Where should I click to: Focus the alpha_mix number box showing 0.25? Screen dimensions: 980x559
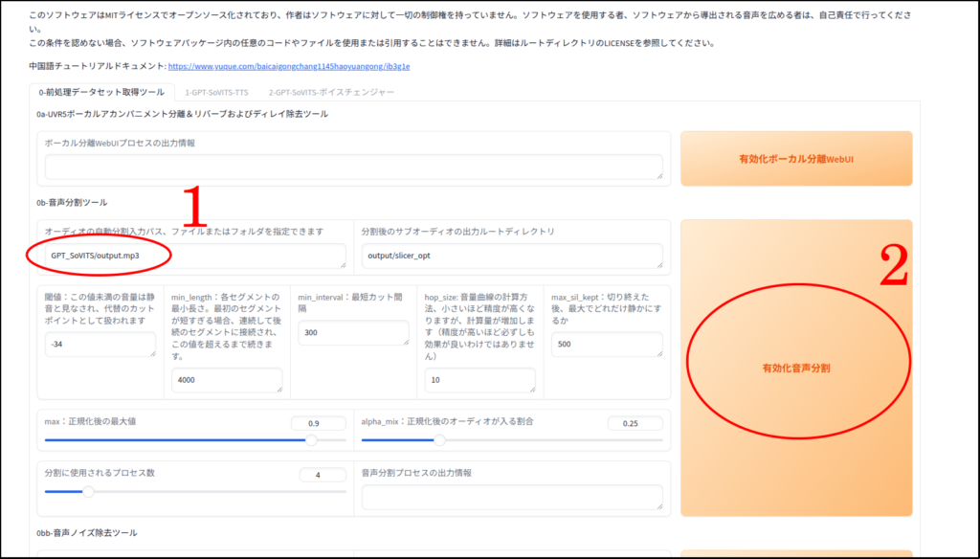(x=635, y=423)
